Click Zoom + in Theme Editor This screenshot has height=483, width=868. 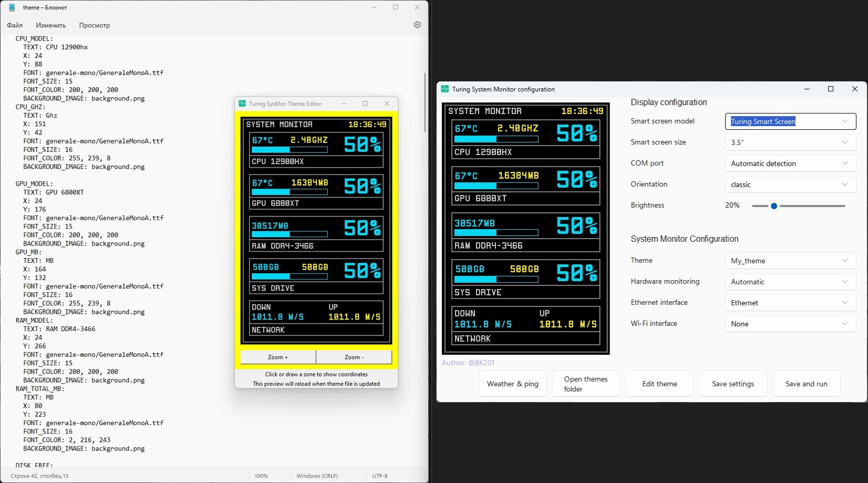[x=278, y=357]
